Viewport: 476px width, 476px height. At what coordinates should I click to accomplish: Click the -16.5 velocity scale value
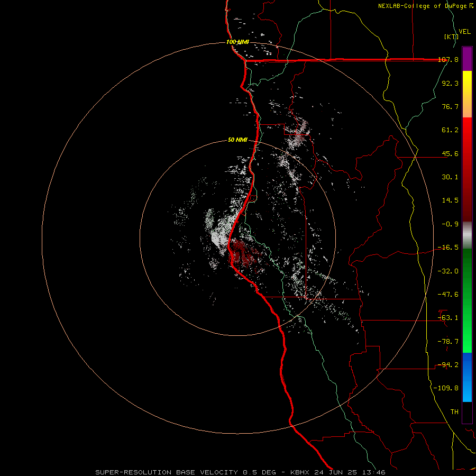[448, 248]
